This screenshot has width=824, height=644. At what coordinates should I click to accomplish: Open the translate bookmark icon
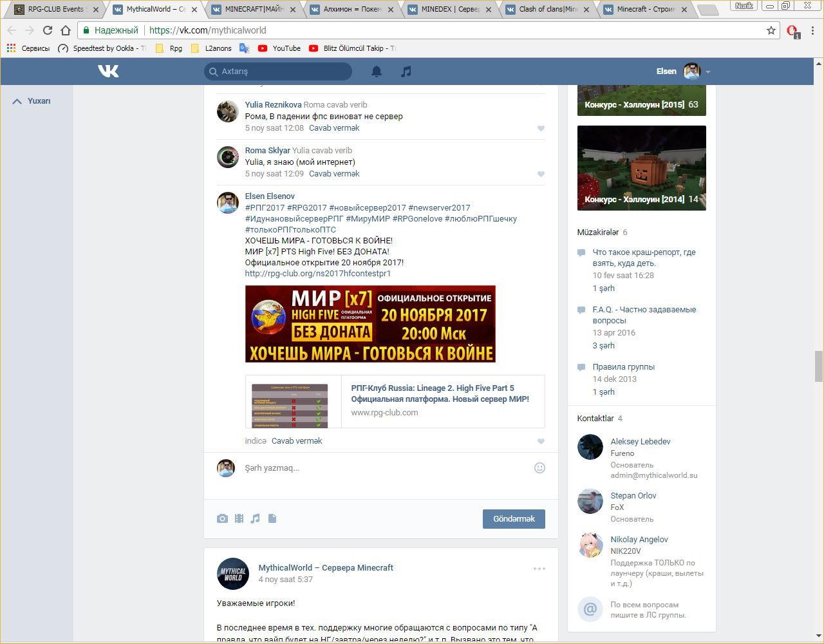[244, 48]
